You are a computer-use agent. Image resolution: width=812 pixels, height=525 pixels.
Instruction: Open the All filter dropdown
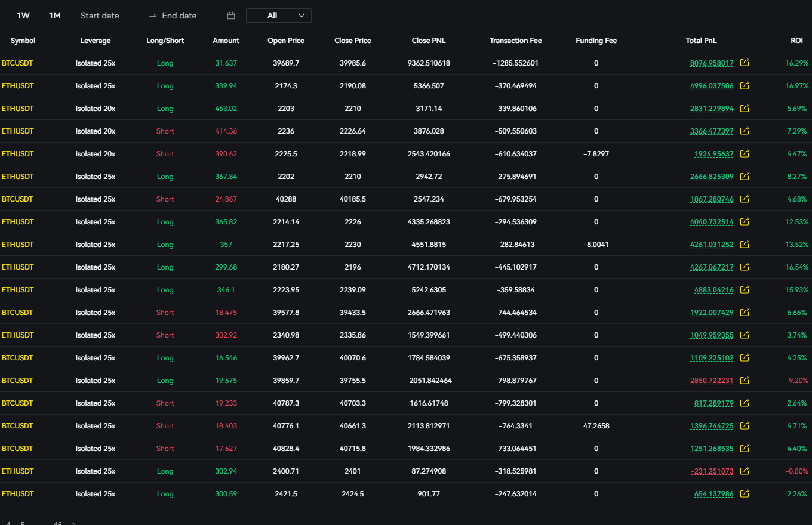click(278, 16)
